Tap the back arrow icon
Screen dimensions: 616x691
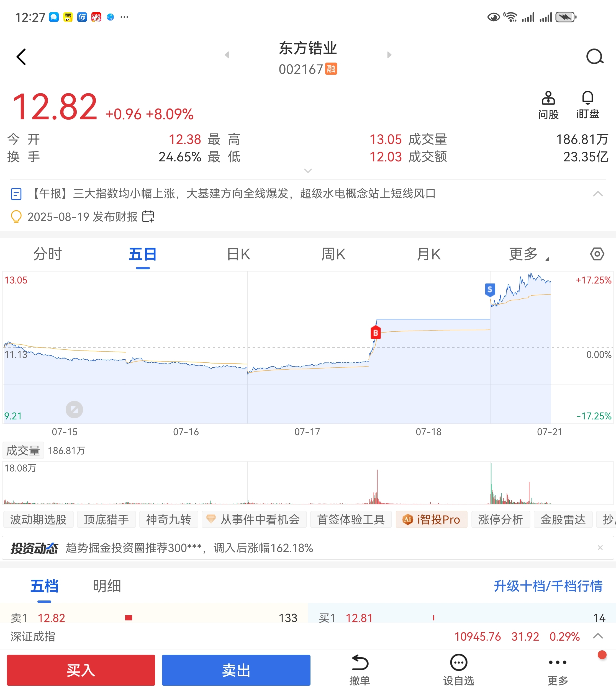21,57
